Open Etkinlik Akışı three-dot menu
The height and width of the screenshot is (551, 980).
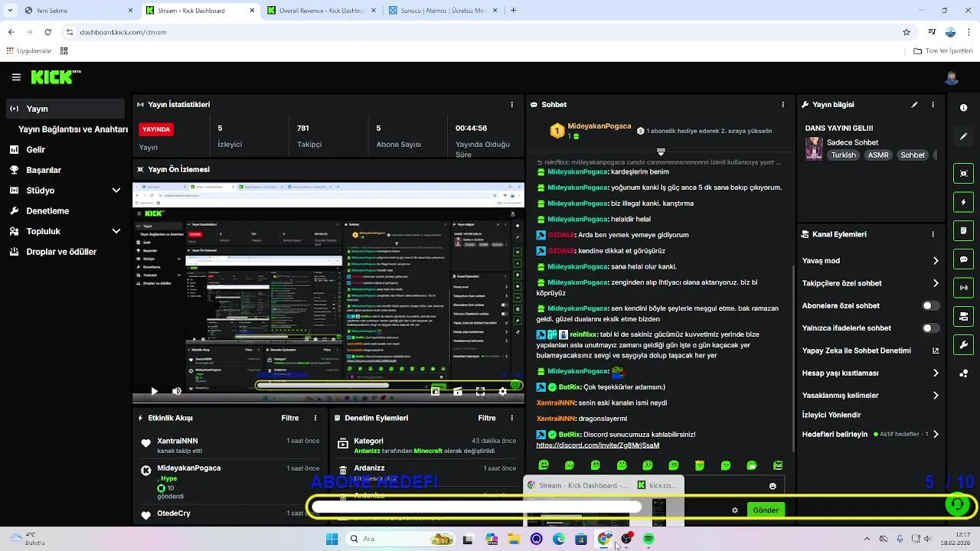(x=315, y=418)
